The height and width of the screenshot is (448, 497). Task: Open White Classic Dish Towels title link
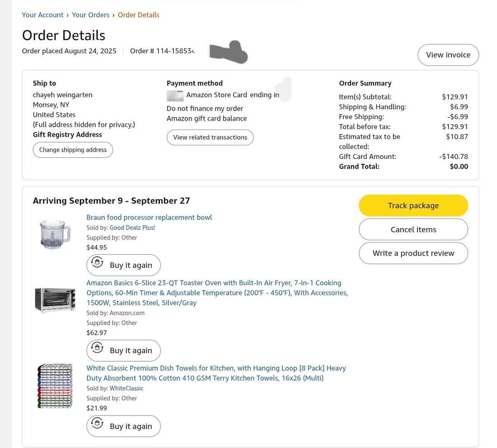(x=216, y=373)
